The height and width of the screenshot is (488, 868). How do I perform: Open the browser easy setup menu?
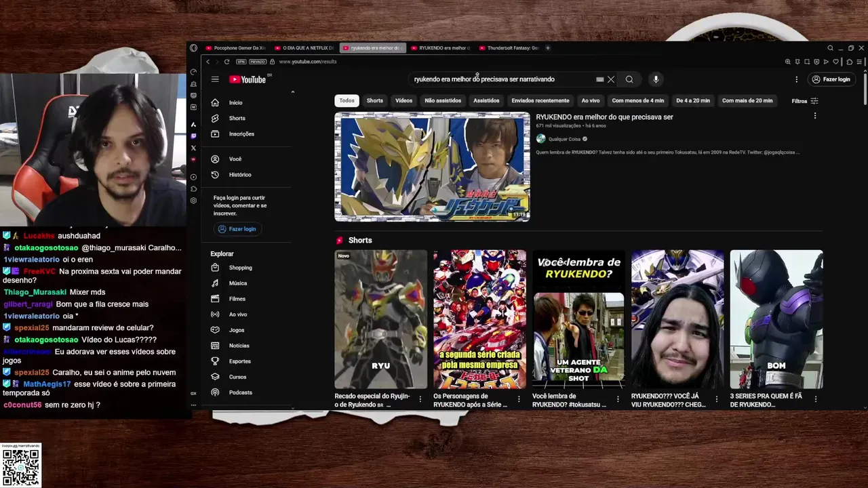click(859, 62)
